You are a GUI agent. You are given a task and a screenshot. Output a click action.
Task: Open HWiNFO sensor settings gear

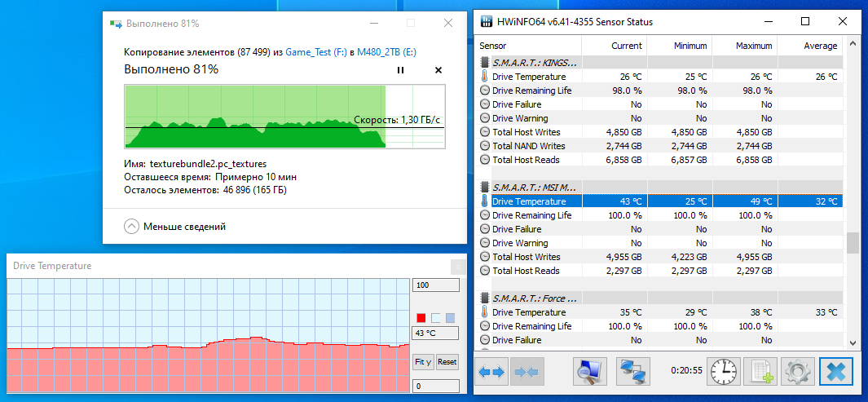click(797, 372)
